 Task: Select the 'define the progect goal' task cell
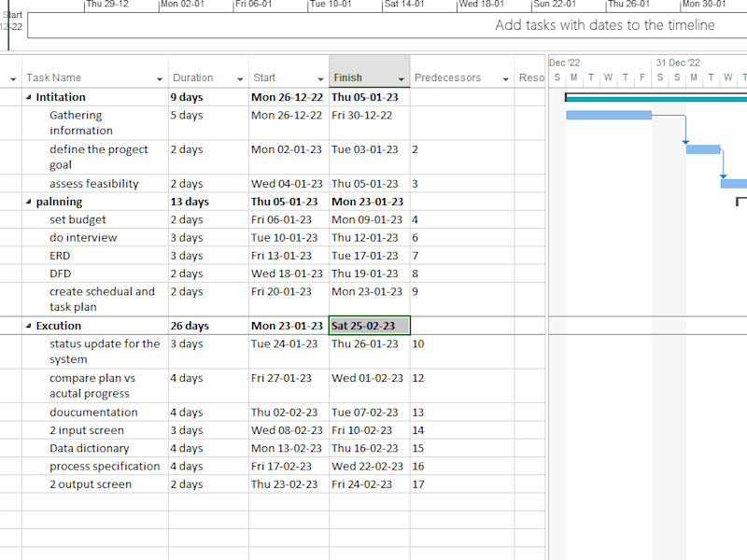point(95,157)
